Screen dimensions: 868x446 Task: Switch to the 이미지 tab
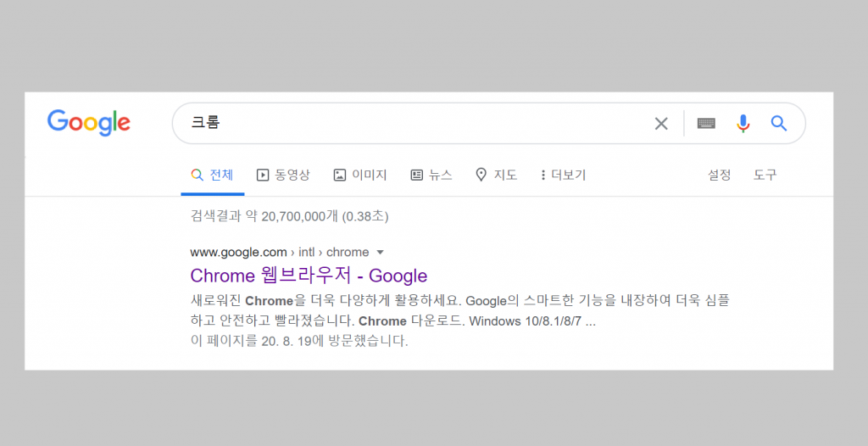(360, 175)
